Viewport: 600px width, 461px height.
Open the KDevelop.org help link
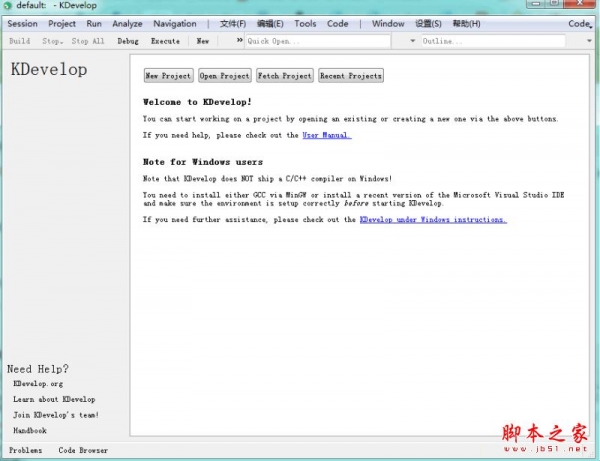tap(38, 384)
